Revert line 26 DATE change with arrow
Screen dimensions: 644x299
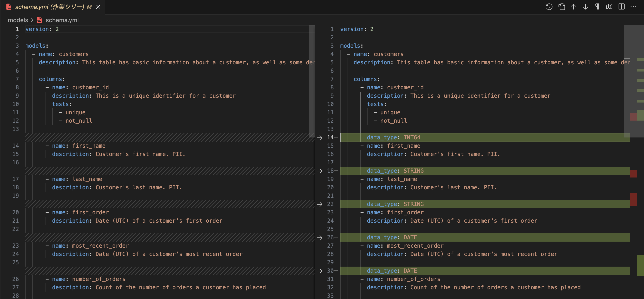319,237
